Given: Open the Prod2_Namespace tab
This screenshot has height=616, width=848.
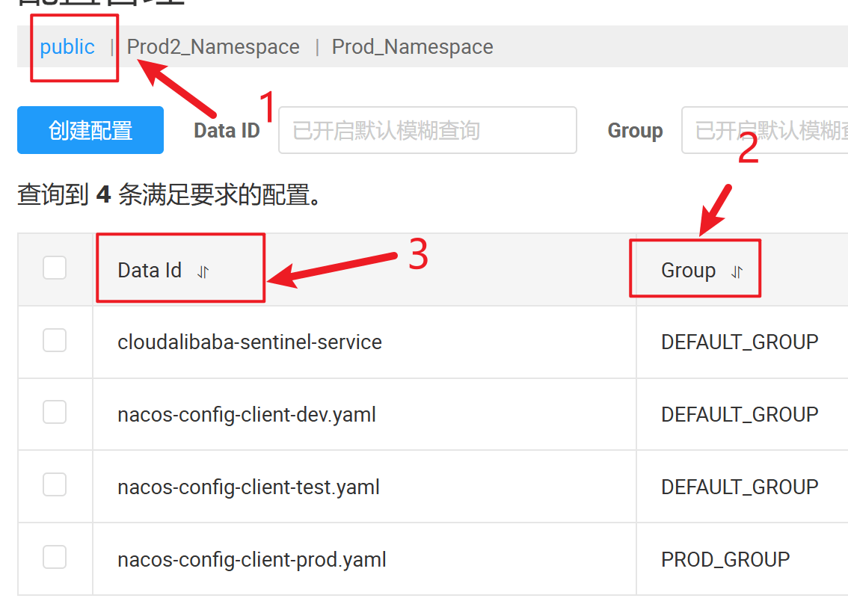Looking at the screenshot, I should (x=213, y=47).
